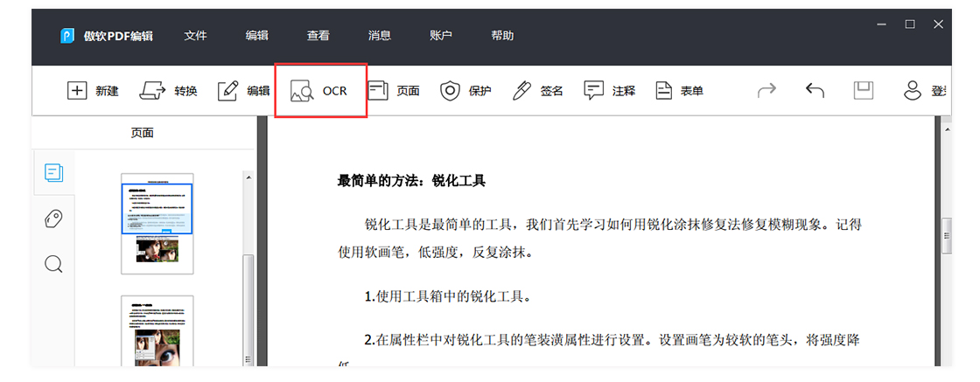980x382 pixels.
Task: Open the search magnifier sidebar icon
Action: [x=54, y=264]
